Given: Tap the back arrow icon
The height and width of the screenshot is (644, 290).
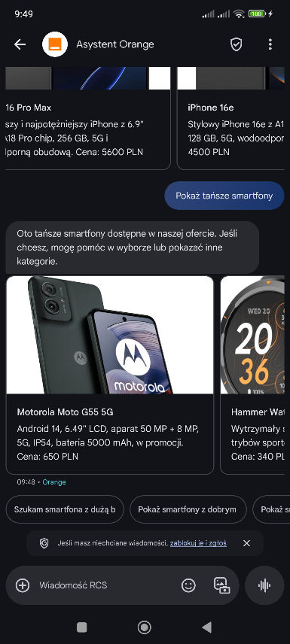Looking at the screenshot, I should click(20, 44).
